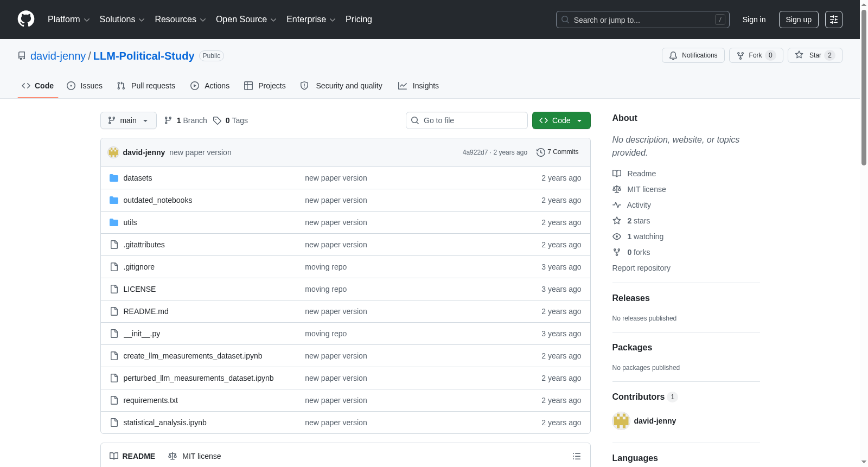Image resolution: width=868 pixels, height=467 pixels.
Task: Open the Insights tab
Action: 418,86
